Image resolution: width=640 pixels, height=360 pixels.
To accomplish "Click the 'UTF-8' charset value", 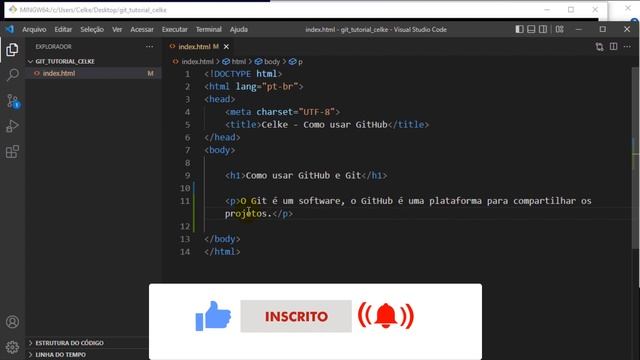I will tap(316, 112).
